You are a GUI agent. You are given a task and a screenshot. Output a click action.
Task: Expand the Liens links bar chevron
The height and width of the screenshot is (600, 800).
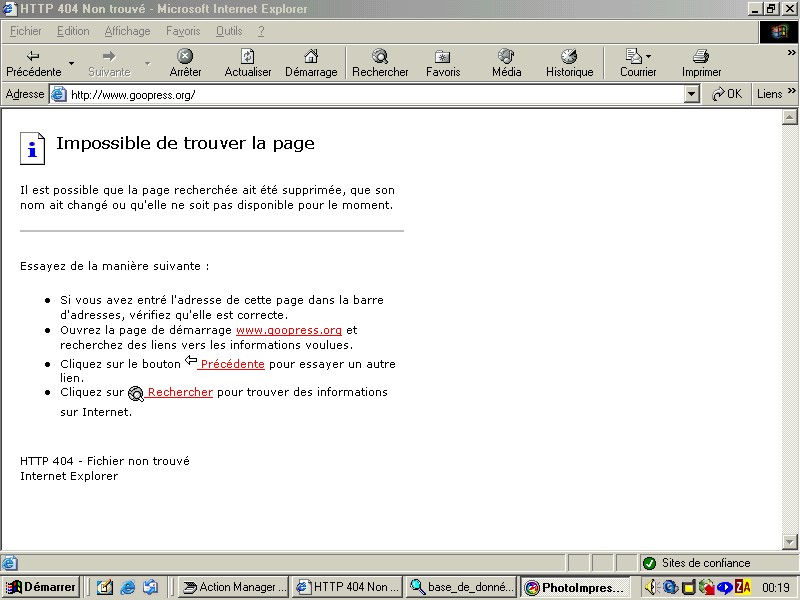(791, 90)
